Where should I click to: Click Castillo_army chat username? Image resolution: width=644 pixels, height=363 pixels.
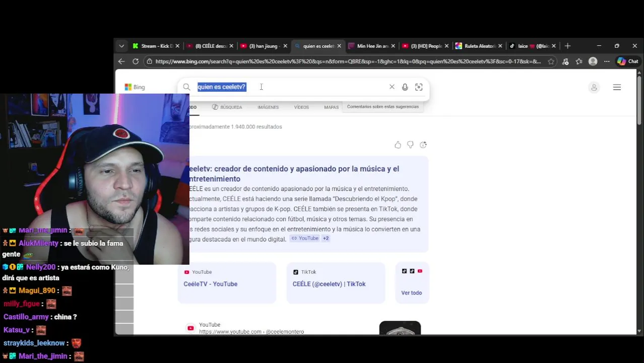26,317
